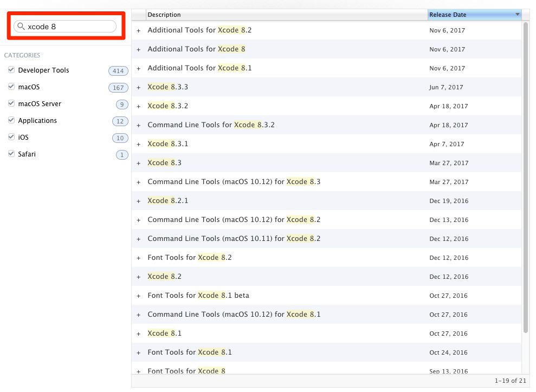Click the Apr 7, 2017 release date
The width and height of the screenshot is (536, 392).
447,144
